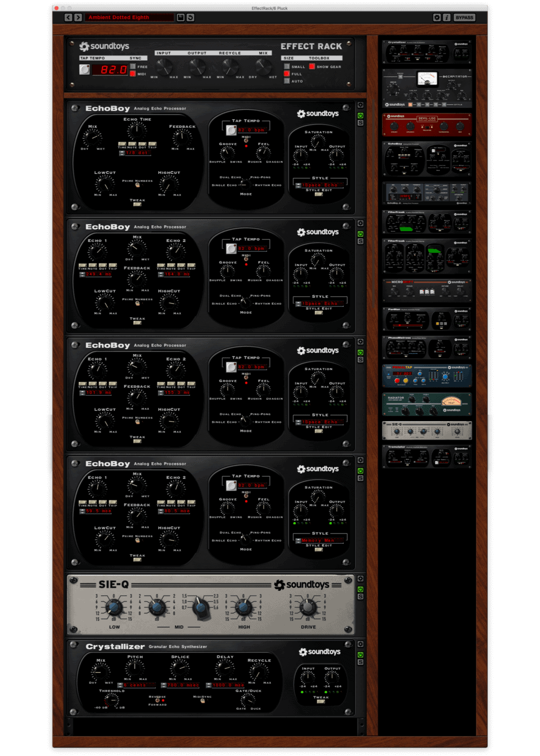The width and height of the screenshot is (540, 756).
Task: Click the Effect Rack tempo display 82.0
Action: pos(110,70)
